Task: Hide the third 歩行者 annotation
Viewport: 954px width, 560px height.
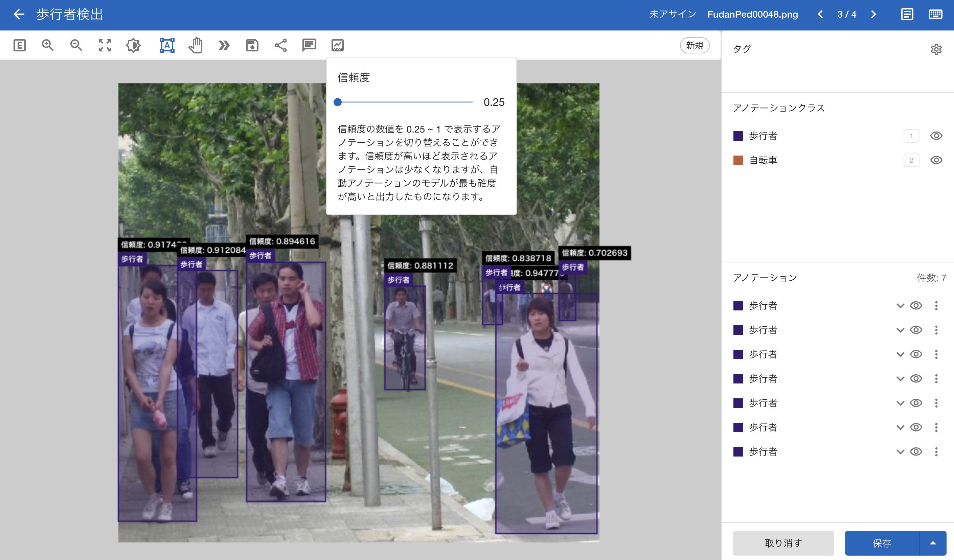Action: coord(916,354)
